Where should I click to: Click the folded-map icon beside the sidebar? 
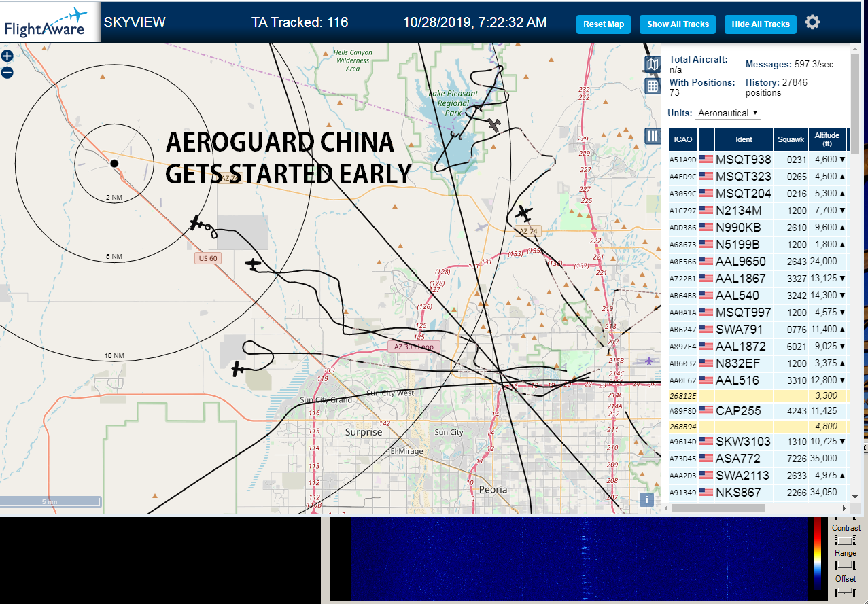click(x=653, y=65)
